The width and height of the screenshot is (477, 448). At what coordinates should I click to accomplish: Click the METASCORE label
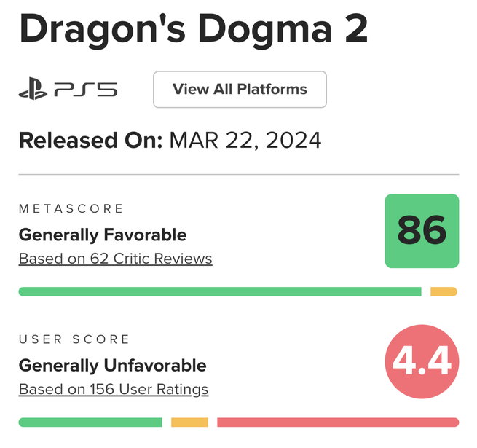(x=71, y=209)
